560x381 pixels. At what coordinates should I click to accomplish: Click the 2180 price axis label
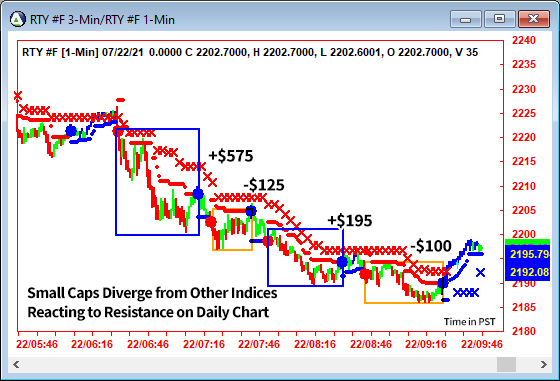(524, 331)
